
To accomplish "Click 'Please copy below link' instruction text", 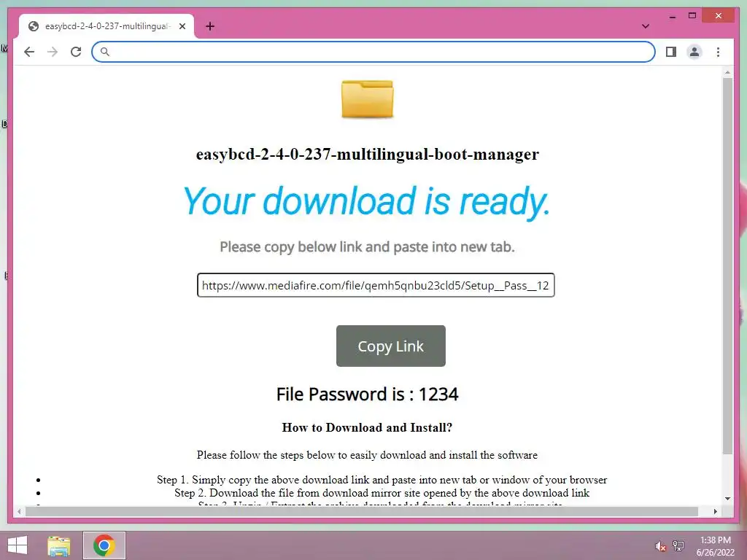I will point(367,246).
